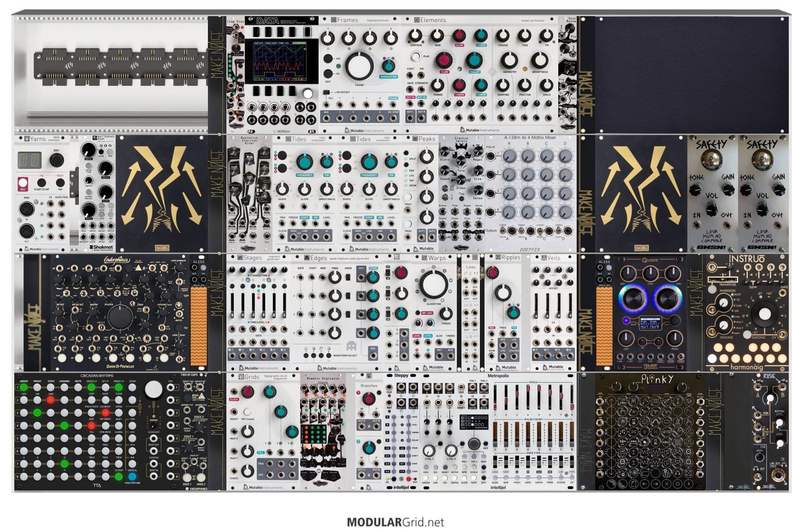Click the teal knob on Branches

[369, 447]
